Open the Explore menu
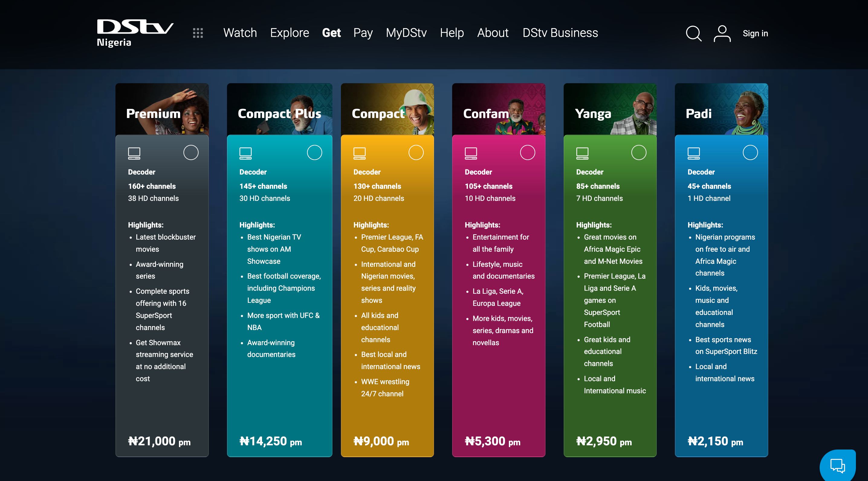 point(290,33)
